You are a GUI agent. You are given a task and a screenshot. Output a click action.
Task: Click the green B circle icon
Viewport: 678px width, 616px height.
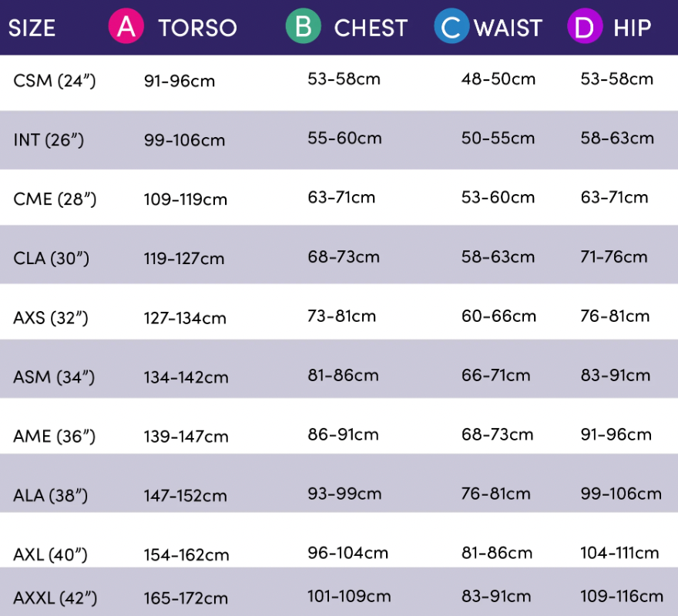point(304,28)
